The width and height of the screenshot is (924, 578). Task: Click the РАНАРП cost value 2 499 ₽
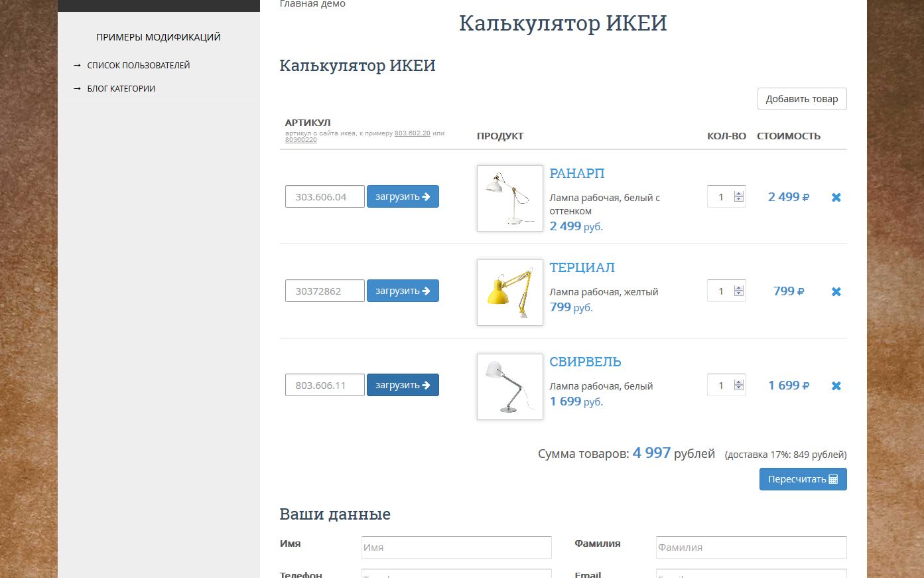(789, 197)
